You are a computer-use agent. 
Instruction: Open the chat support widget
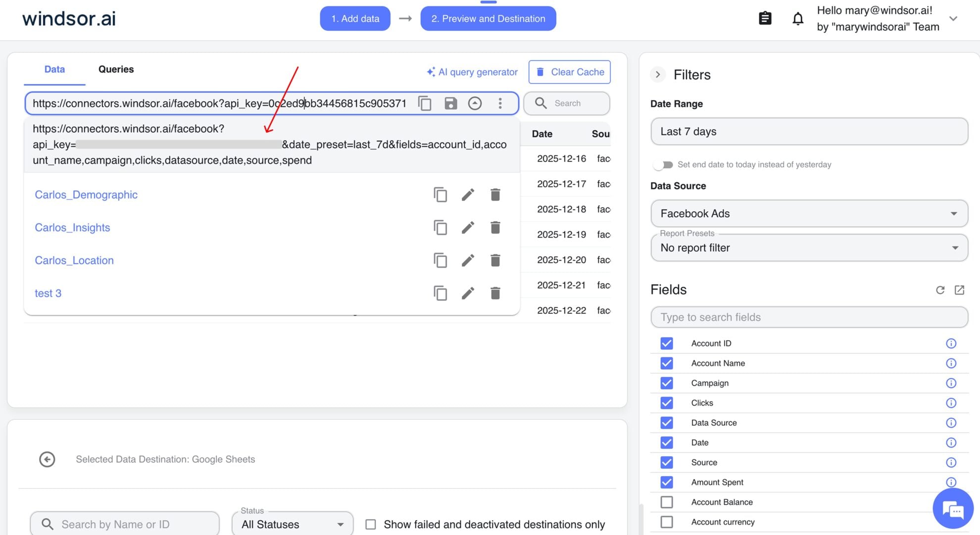pyautogui.click(x=953, y=508)
